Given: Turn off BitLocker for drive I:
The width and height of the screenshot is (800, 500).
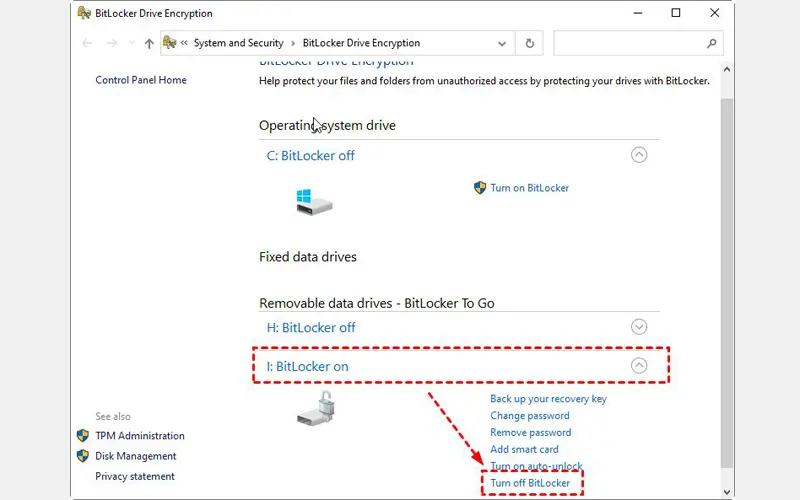Looking at the screenshot, I should 530,483.
